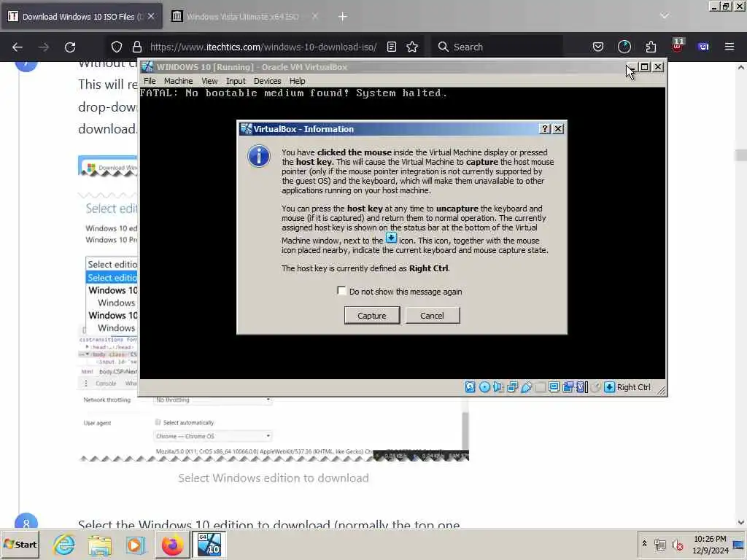The height and width of the screenshot is (560, 747).
Task: Bookmark this page with the star icon
Action: click(x=412, y=47)
